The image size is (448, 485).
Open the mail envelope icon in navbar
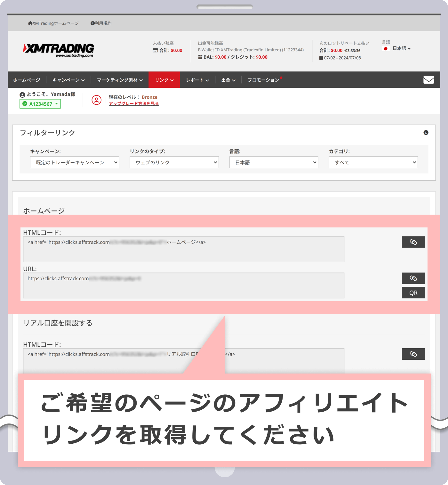[x=428, y=80]
